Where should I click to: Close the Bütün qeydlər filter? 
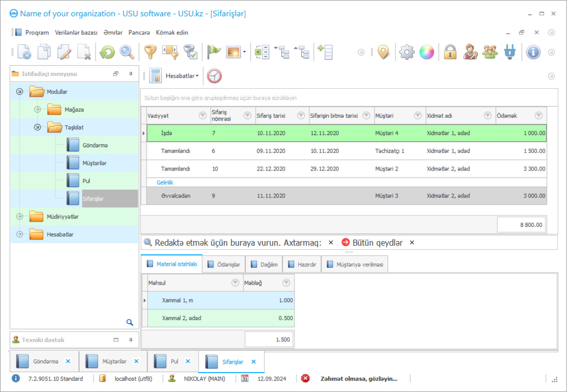click(412, 242)
